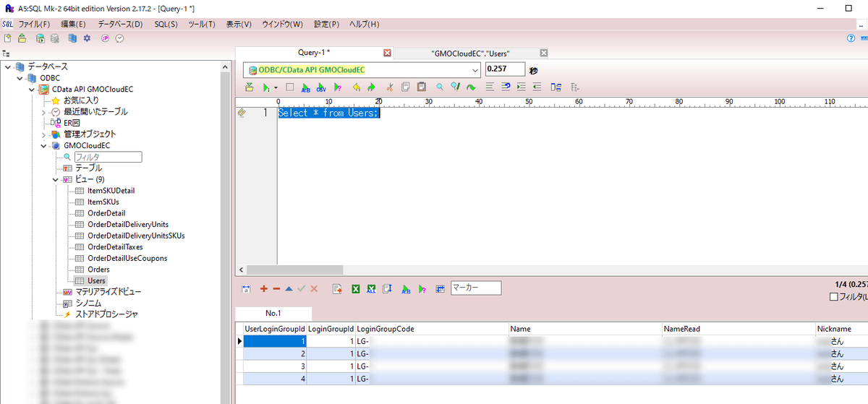Open the ファイル(F) menu
The width and height of the screenshot is (868, 404).
click(x=34, y=24)
